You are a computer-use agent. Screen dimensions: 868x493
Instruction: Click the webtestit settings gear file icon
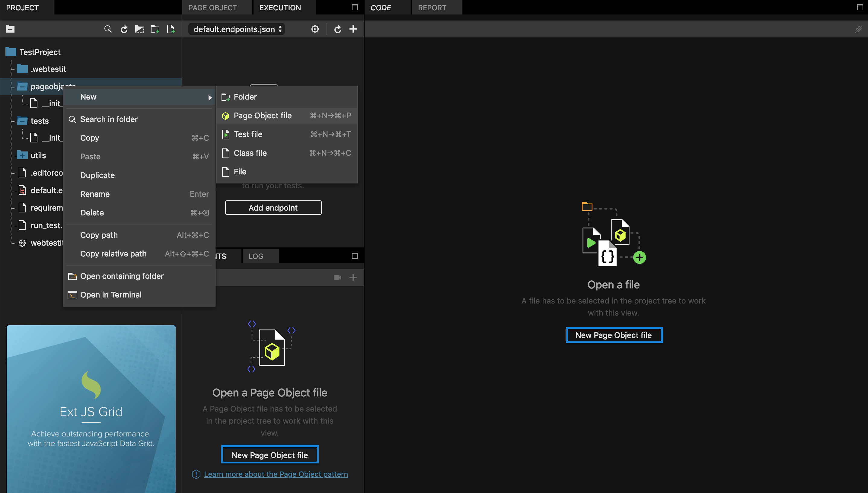pyautogui.click(x=22, y=243)
